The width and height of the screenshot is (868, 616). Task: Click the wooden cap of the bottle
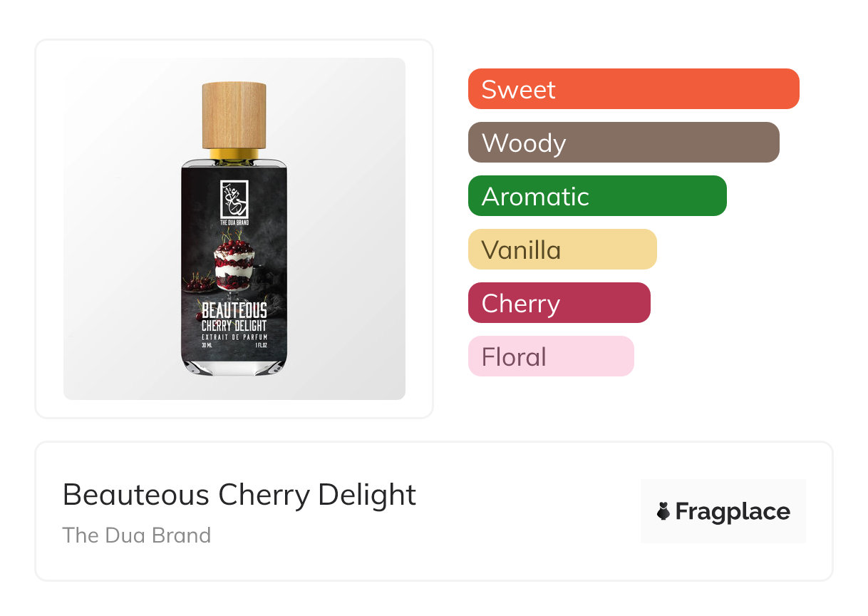[x=234, y=115]
